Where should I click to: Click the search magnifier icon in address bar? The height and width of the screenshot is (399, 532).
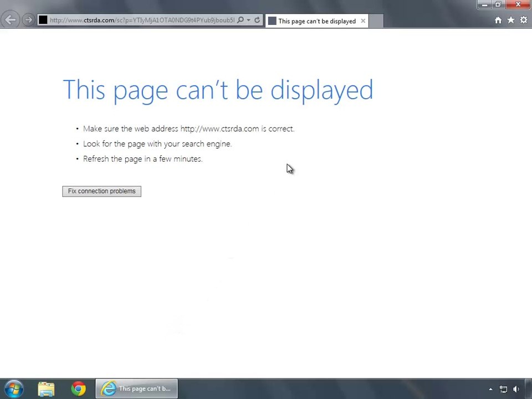click(x=241, y=20)
